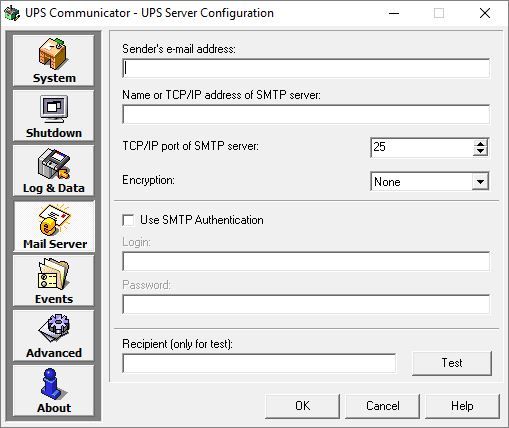The height and width of the screenshot is (428, 509).
Task: Open the Events settings page
Action: pyautogui.click(x=53, y=281)
